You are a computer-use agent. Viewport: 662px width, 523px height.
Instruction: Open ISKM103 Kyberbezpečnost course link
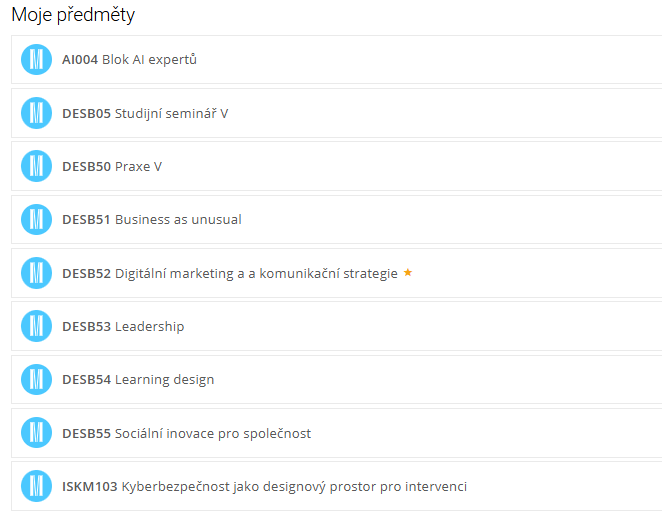click(x=264, y=486)
